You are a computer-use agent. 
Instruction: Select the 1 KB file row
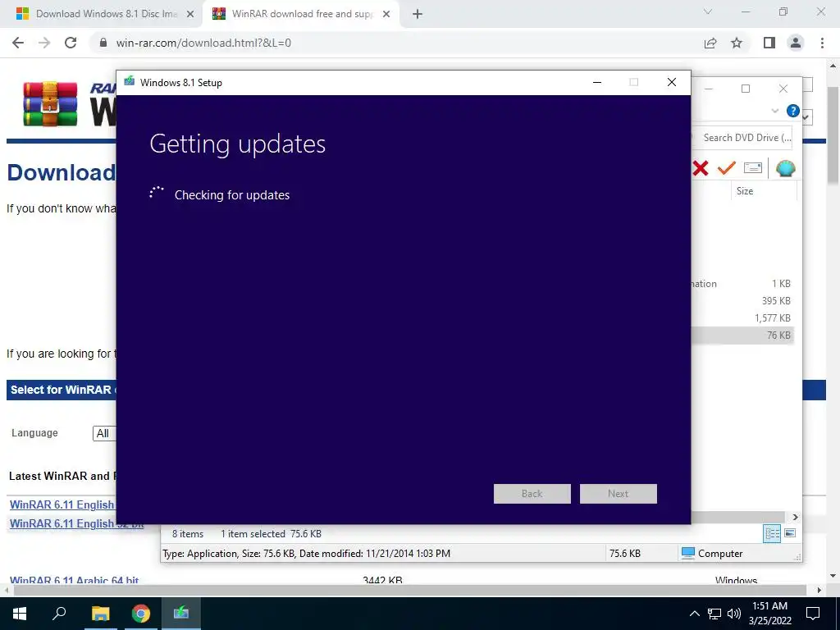point(742,283)
